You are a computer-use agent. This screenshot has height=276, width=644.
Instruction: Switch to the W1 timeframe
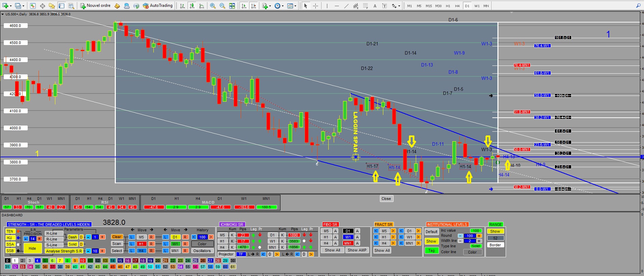[477, 6]
